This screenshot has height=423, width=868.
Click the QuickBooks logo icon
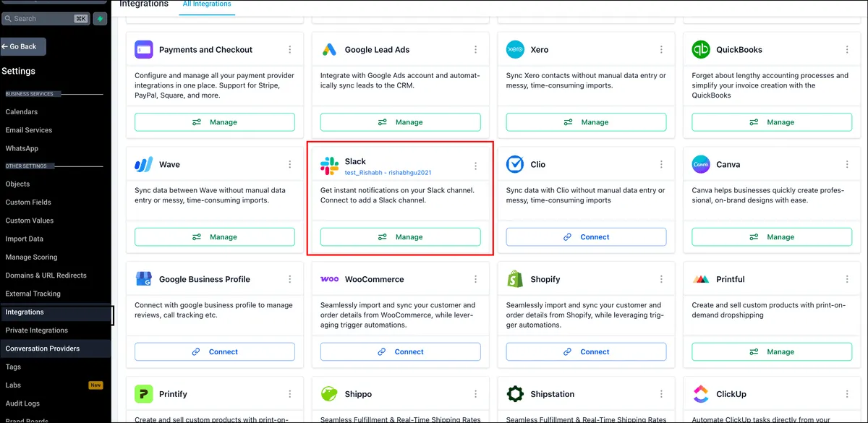pyautogui.click(x=701, y=50)
